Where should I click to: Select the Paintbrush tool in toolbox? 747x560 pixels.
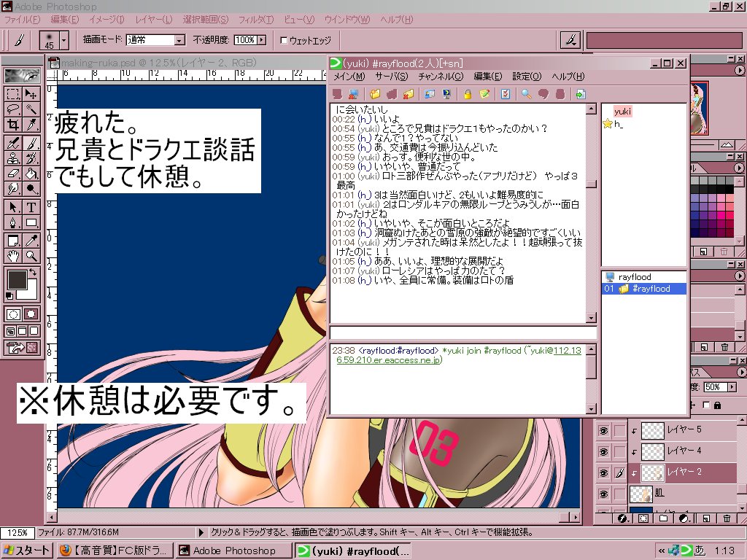(31, 142)
